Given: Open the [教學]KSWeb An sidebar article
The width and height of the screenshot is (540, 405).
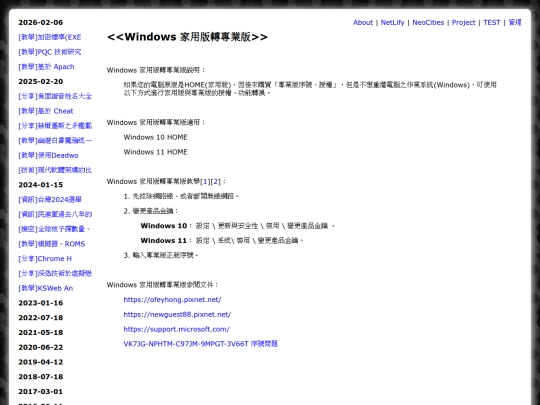Looking at the screenshot, I should click(45, 288).
